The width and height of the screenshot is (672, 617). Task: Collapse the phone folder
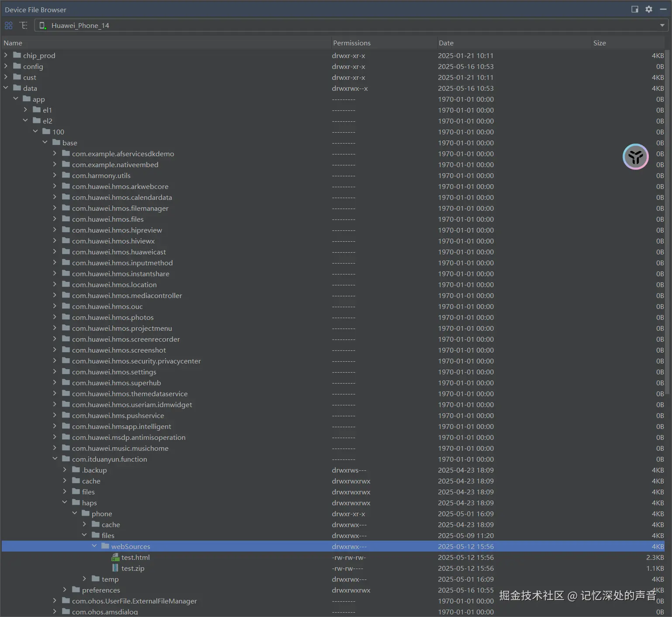click(75, 513)
